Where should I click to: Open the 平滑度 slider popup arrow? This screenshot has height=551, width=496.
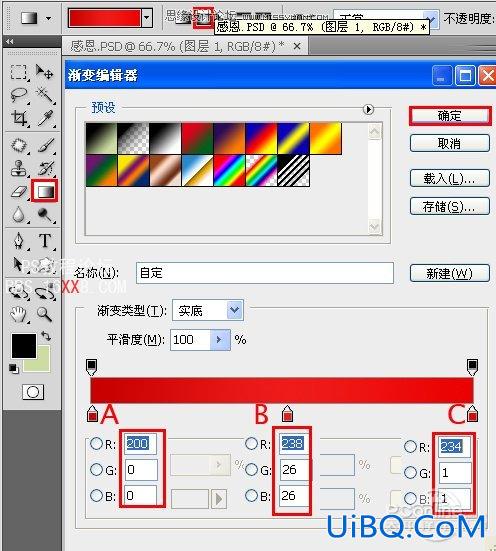[x=220, y=339]
